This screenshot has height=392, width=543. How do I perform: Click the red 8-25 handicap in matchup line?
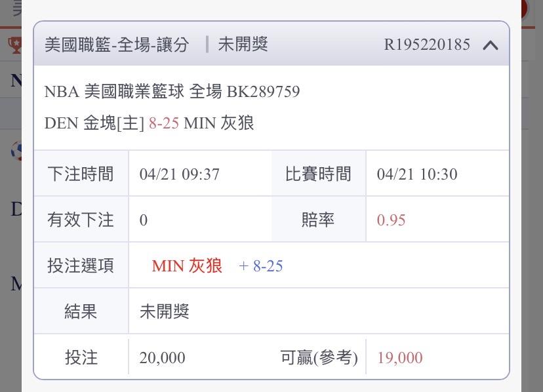click(x=164, y=123)
